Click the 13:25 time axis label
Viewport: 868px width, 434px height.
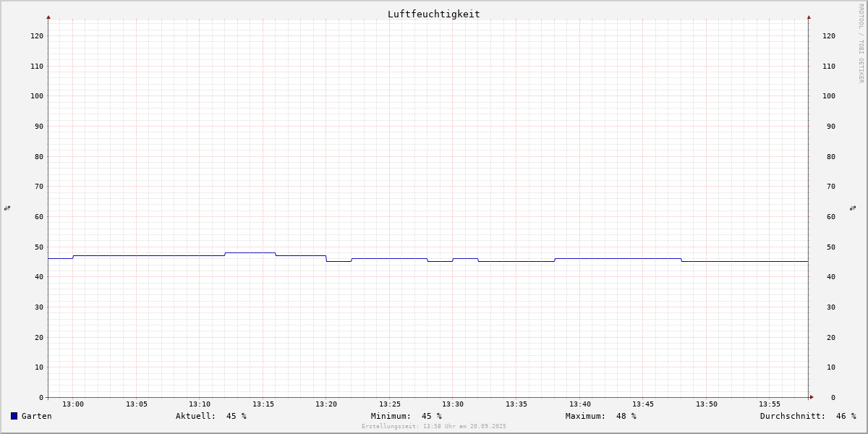click(390, 404)
